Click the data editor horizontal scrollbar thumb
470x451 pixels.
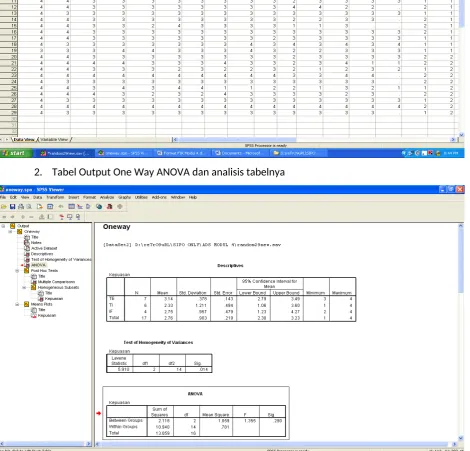(237, 140)
